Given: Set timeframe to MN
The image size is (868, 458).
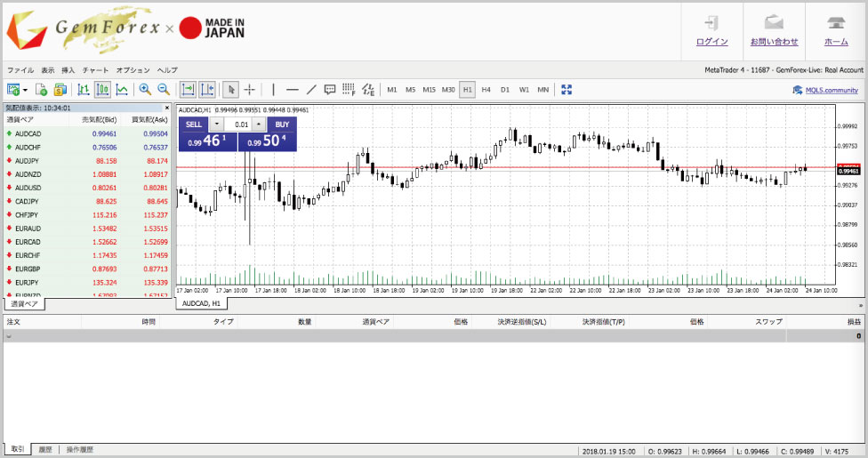Looking at the screenshot, I should tap(543, 89).
